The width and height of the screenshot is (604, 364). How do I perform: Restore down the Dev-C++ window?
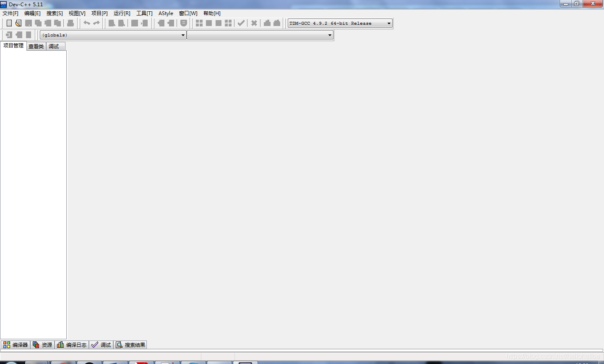(577, 3)
